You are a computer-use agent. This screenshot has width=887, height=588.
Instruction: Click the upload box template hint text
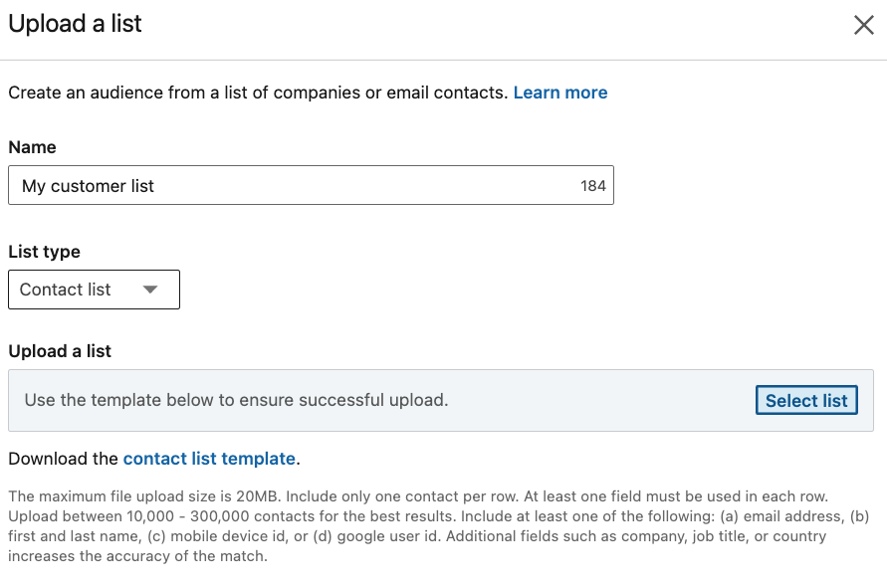[237, 400]
